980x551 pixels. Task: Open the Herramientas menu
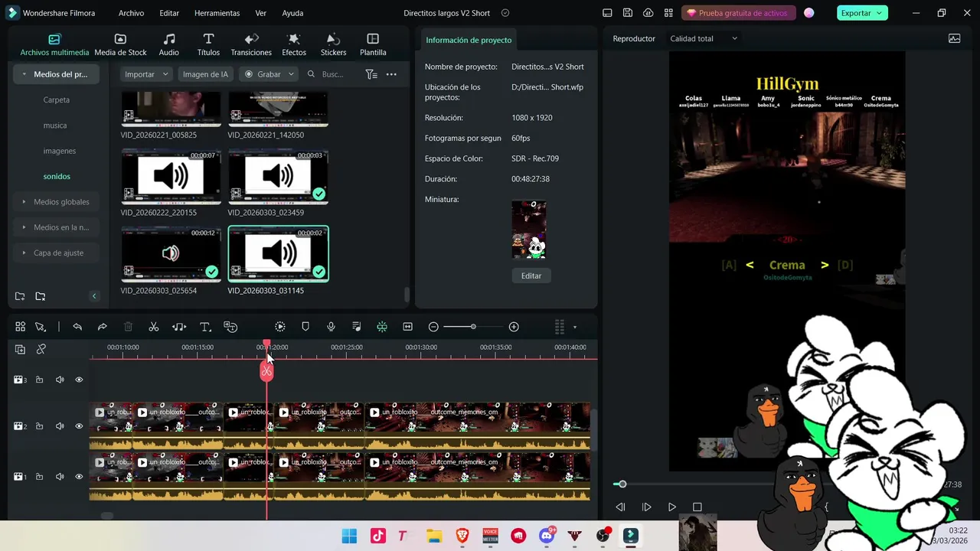[217, 13]
